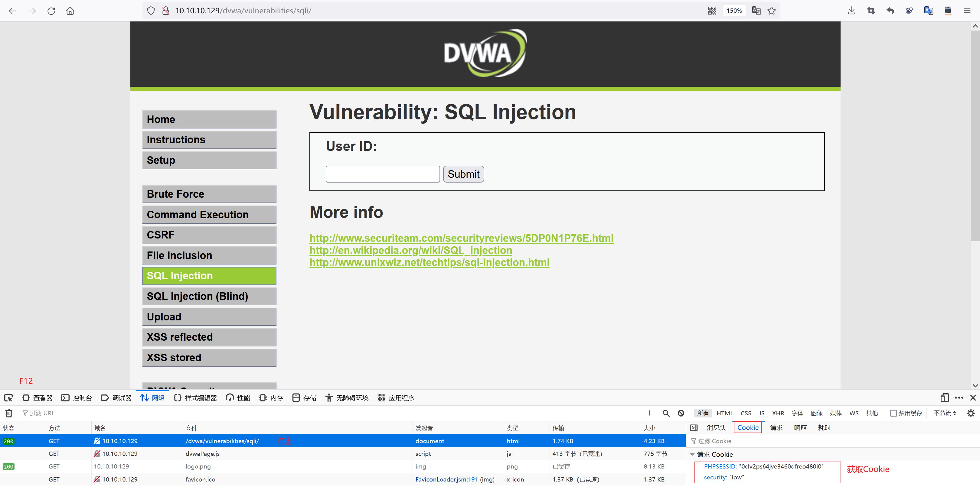Bookmark this page with the star icon
The width and height of the screenshot is (980, 493).
772,11
